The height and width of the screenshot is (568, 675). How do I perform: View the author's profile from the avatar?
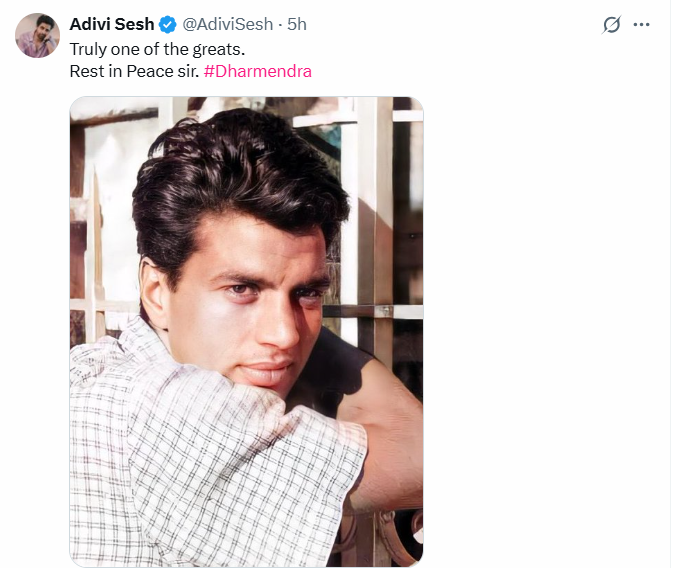tap(37, 36)
